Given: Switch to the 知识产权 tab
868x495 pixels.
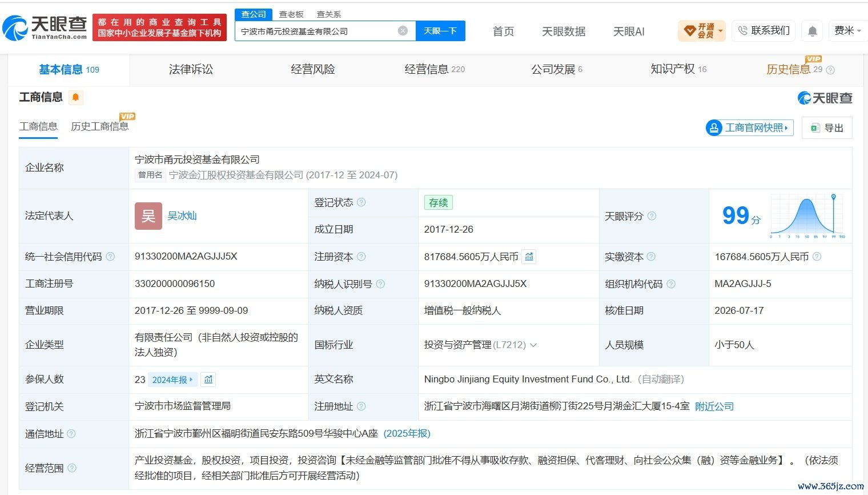Looking at the screenshot, I should coord(678,70).
